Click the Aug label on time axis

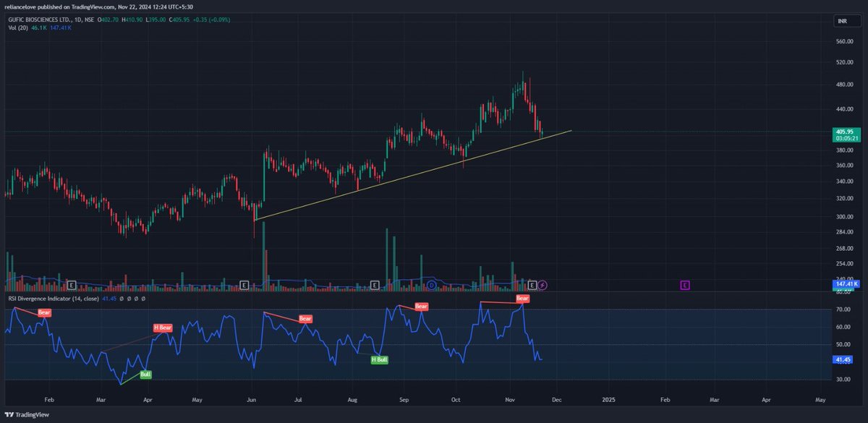point(352,398)
